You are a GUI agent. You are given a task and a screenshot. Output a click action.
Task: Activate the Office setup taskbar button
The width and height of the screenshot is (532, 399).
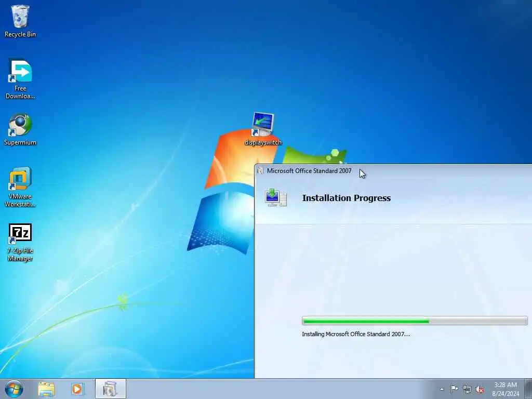110,389
